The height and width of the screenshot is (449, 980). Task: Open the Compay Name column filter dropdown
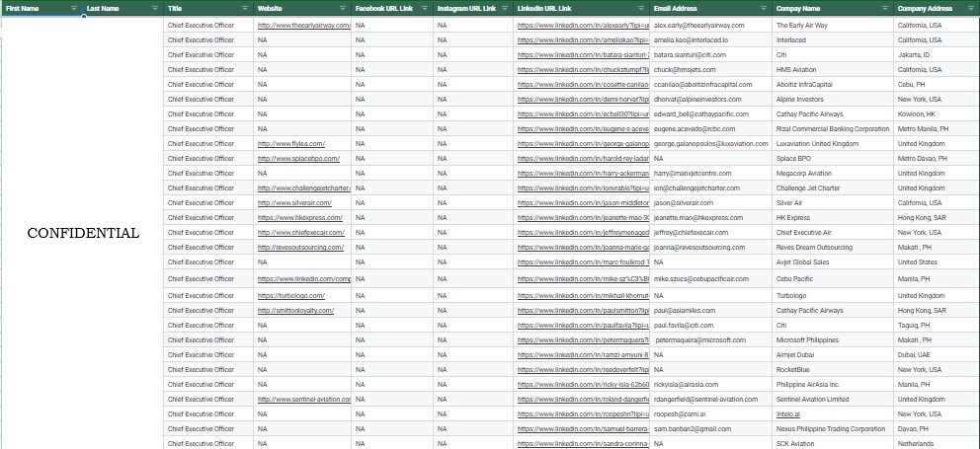[x=884, y=9]
